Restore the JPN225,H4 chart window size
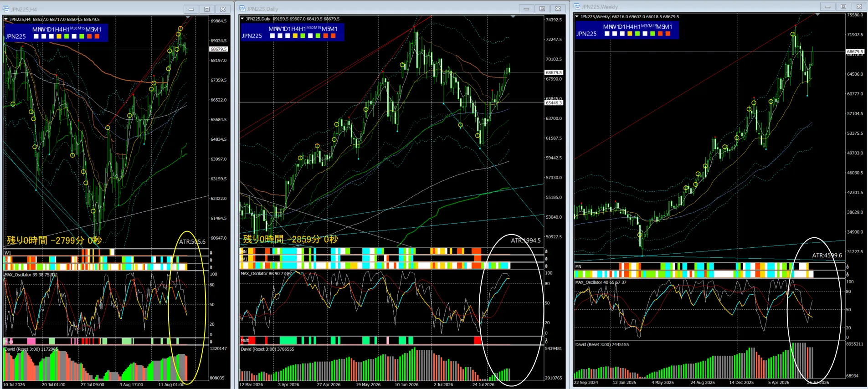 click(x=207, y=9)
